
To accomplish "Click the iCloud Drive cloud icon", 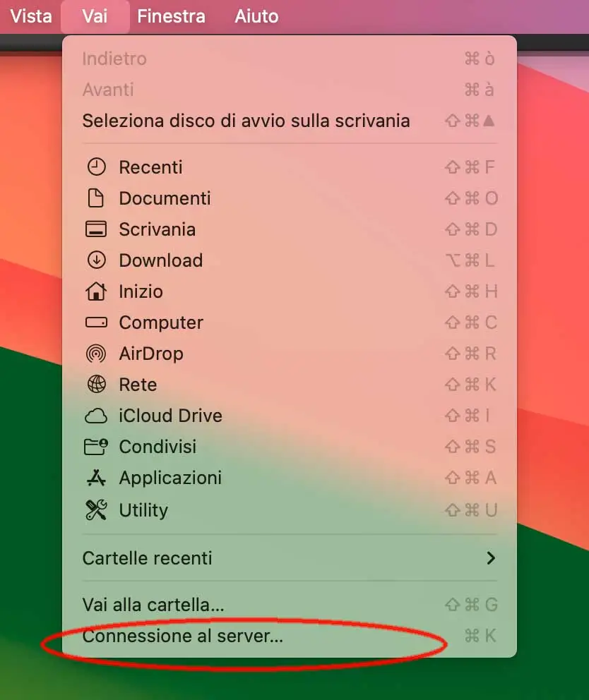I will [96, 416].
